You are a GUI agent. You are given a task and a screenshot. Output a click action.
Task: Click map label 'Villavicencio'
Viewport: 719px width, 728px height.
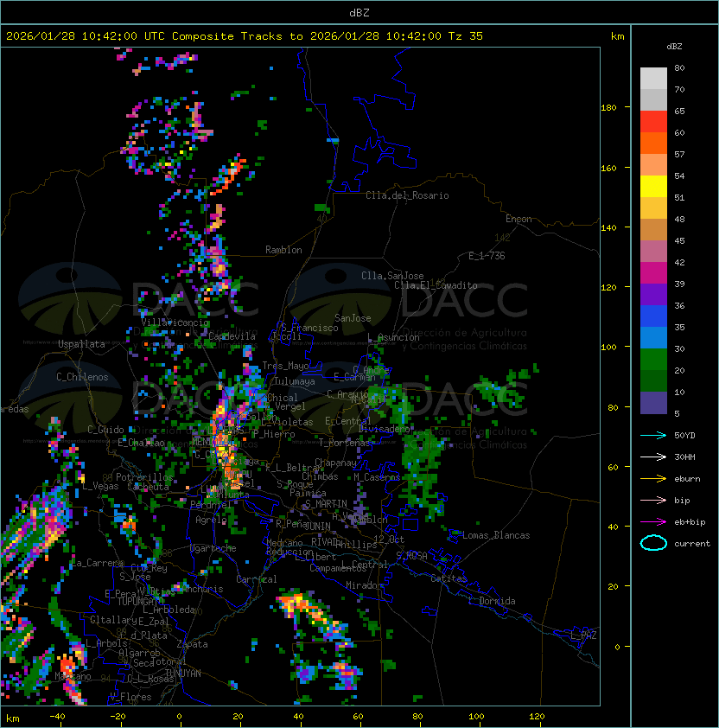(x=175, y=322)
